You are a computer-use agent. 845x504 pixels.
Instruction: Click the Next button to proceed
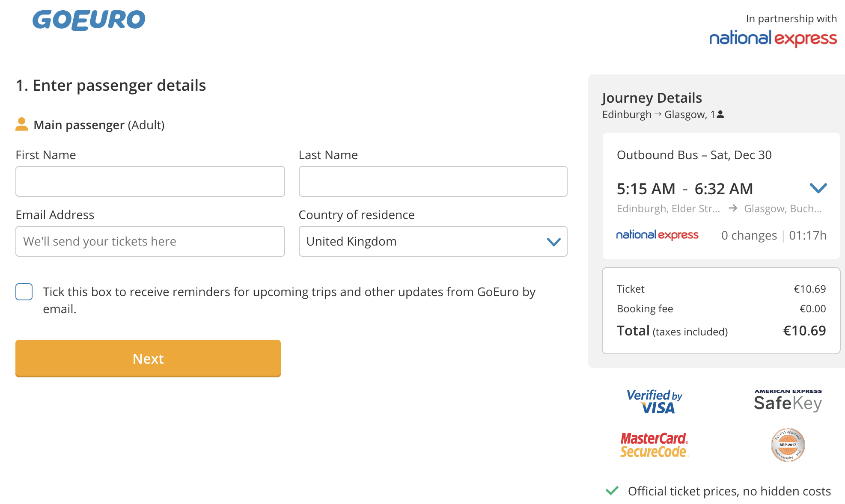coord(148,358)
